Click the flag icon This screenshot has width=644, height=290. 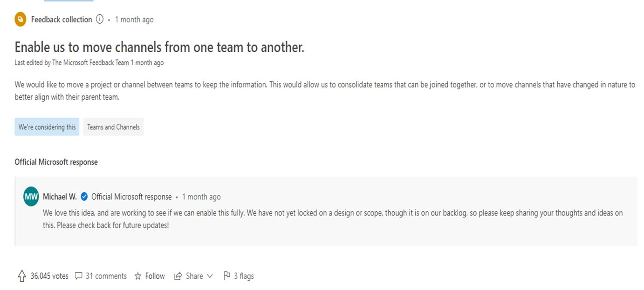pos(227,276)
